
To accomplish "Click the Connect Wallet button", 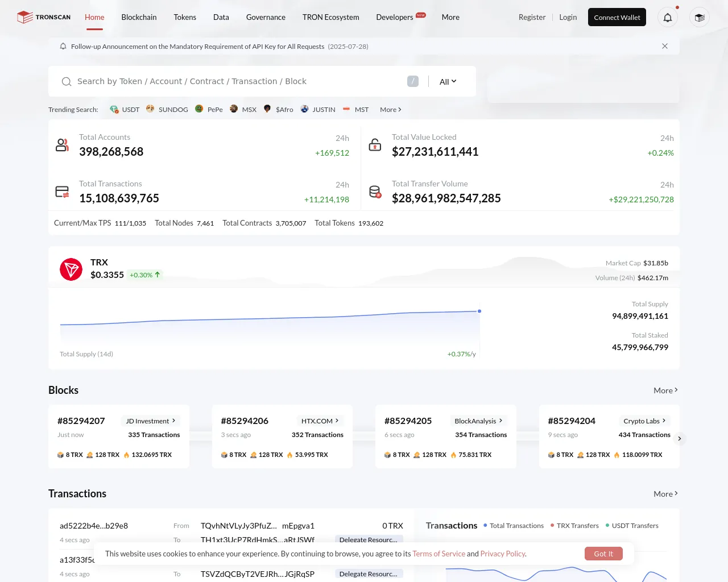I will click(x=617, y=17).
